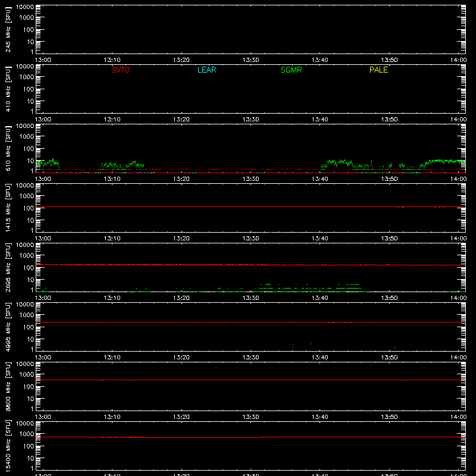
Task: Click the red flux trace in 8800 MHz panel
Action: pyautogui.click(x=250, y=380)
